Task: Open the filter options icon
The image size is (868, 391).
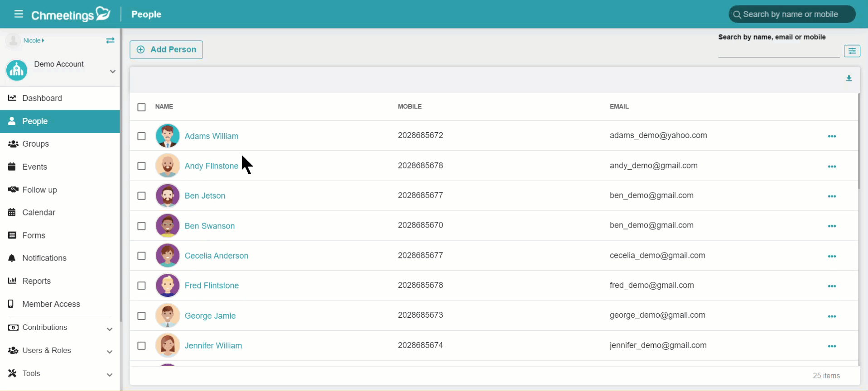Action: click(x=852, y=51)
